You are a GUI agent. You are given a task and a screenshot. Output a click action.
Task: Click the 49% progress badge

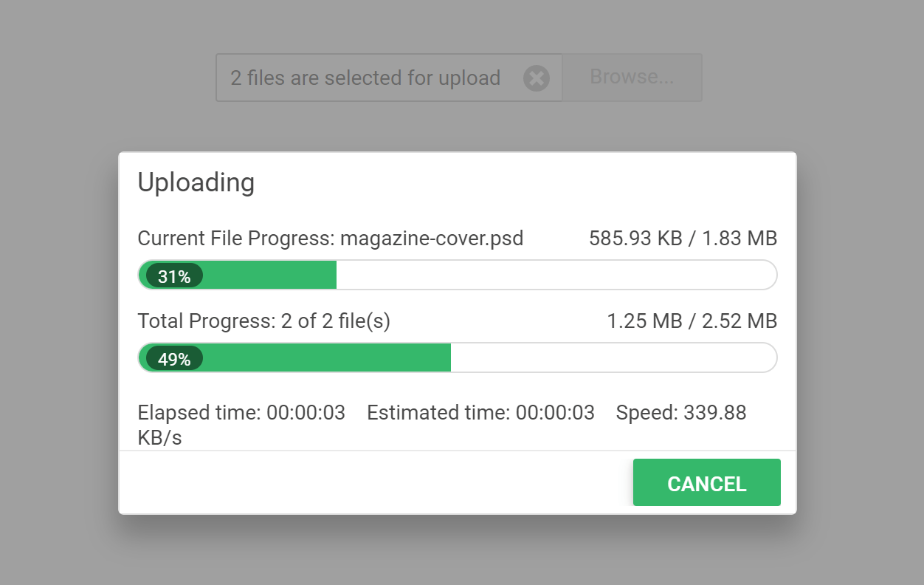[174, 359]
